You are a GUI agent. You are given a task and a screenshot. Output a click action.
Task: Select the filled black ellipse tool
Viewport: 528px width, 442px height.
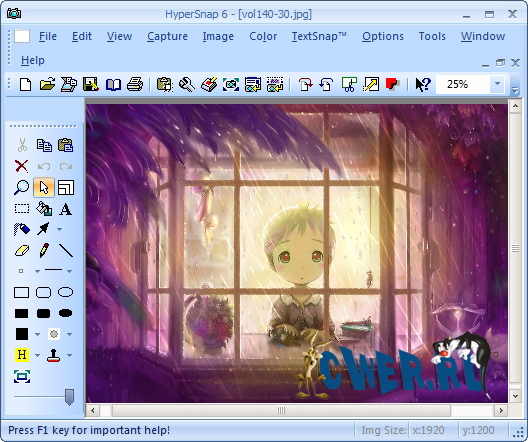click(65, 313)
